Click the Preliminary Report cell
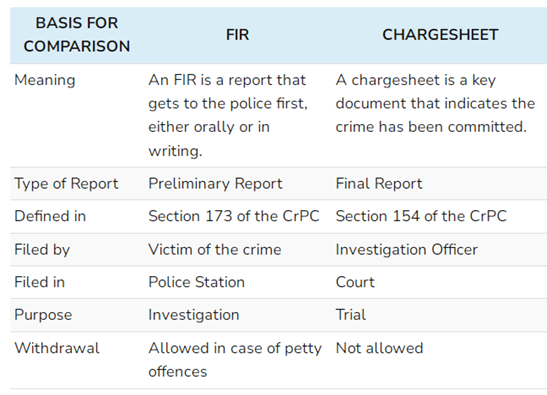This screenshot has height=395, width=547. click(x=215, y=184)
